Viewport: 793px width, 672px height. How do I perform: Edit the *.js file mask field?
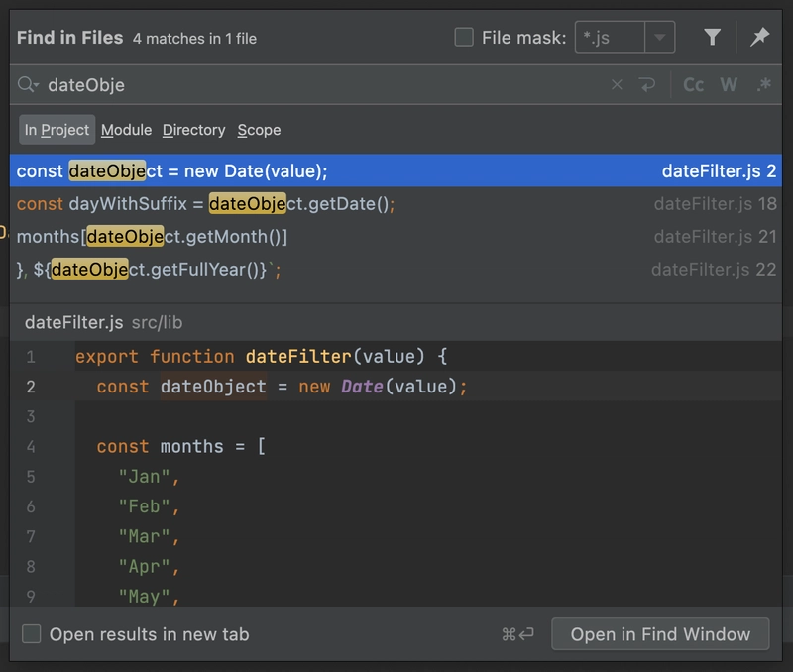tap(610, 37)
